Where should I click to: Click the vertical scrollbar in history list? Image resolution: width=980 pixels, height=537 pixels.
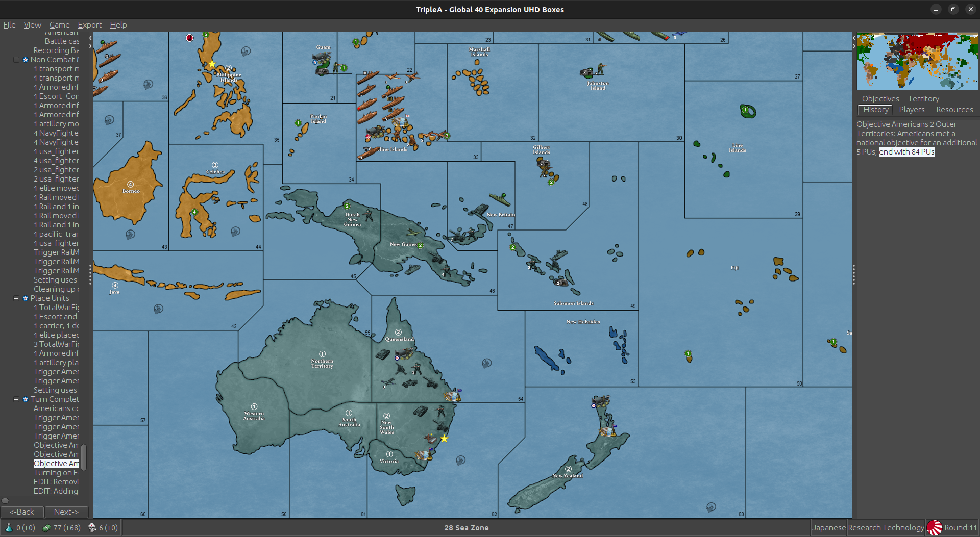point(84,457)
